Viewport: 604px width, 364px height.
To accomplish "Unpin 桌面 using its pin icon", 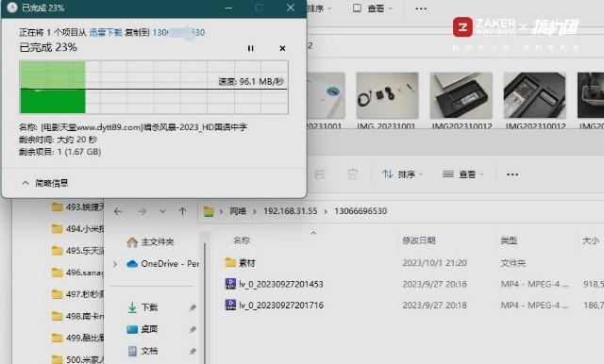I will (193, 330).
